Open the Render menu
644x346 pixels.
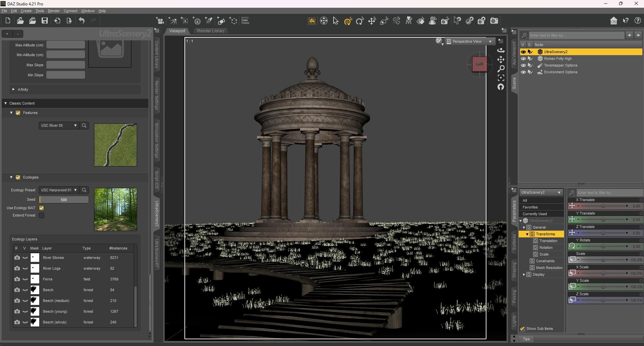point(54,11)
